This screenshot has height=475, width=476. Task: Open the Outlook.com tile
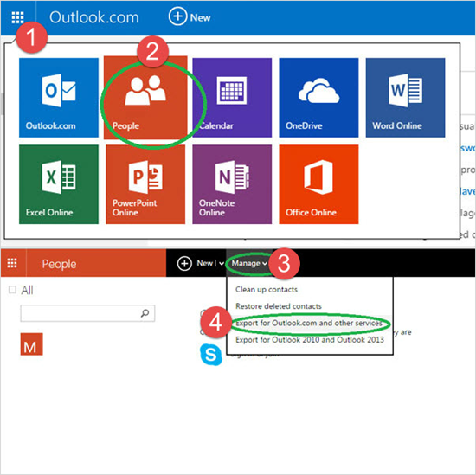tap(59, 98)
